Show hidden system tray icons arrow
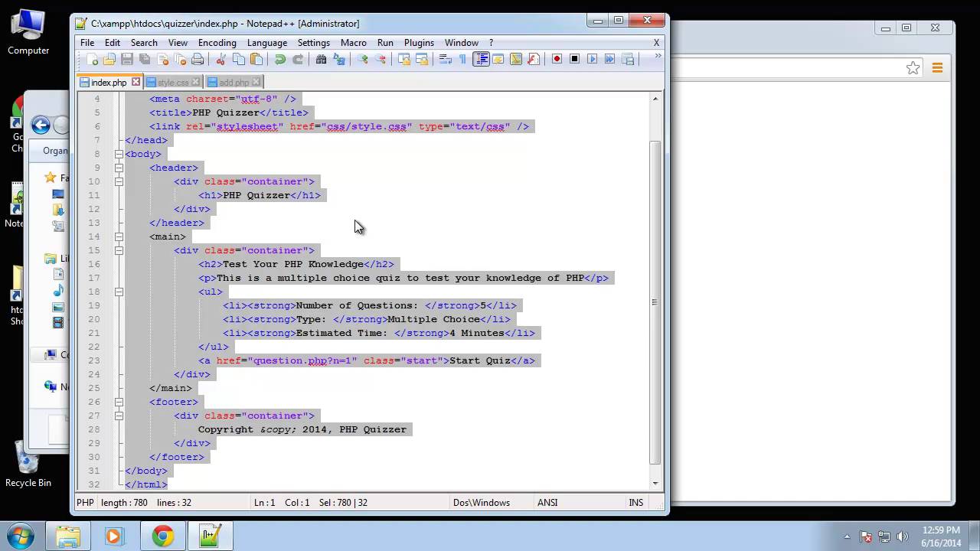980x551 pixels. click(847, 536)
